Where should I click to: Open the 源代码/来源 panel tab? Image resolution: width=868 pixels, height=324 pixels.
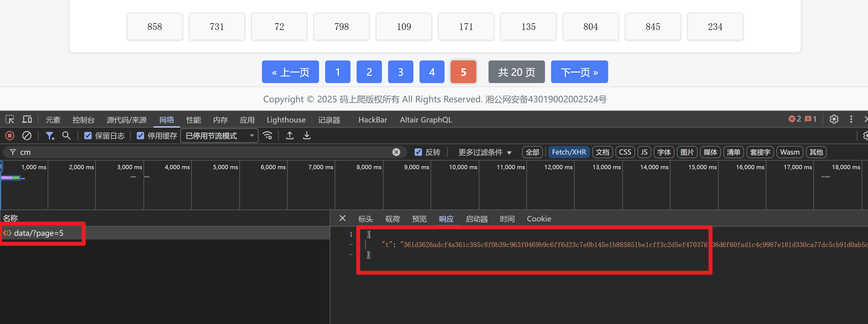click(x=127, y=120)
